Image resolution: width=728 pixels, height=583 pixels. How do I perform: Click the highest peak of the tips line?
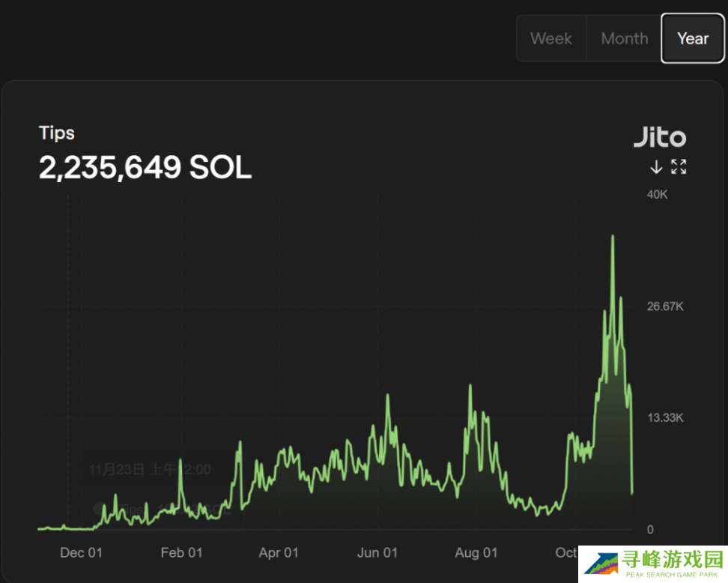click(613, 237)
